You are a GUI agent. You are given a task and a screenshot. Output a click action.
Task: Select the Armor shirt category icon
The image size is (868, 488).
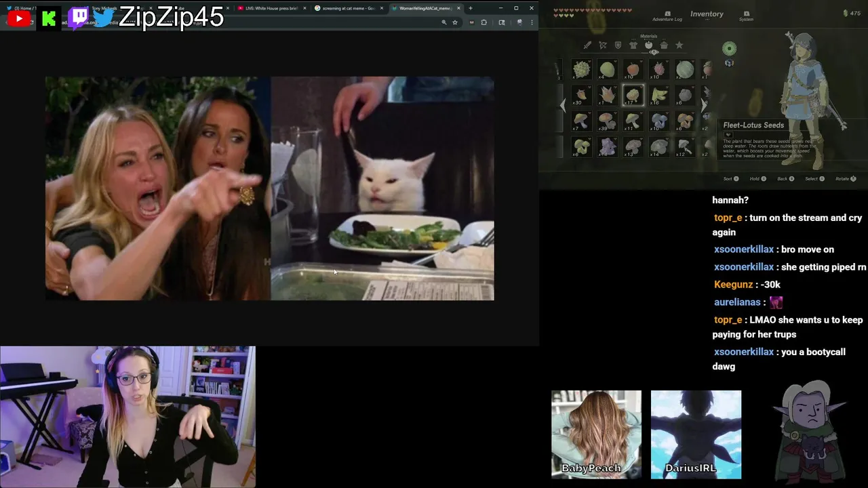point(633,45)
